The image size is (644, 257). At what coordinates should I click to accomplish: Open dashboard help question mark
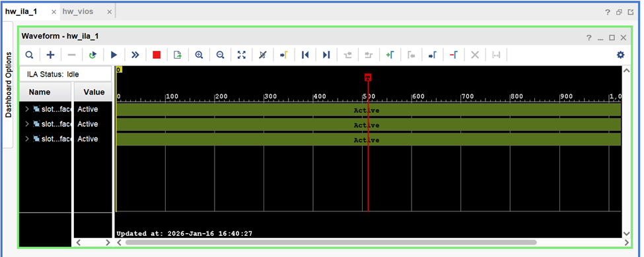(608, 13)
